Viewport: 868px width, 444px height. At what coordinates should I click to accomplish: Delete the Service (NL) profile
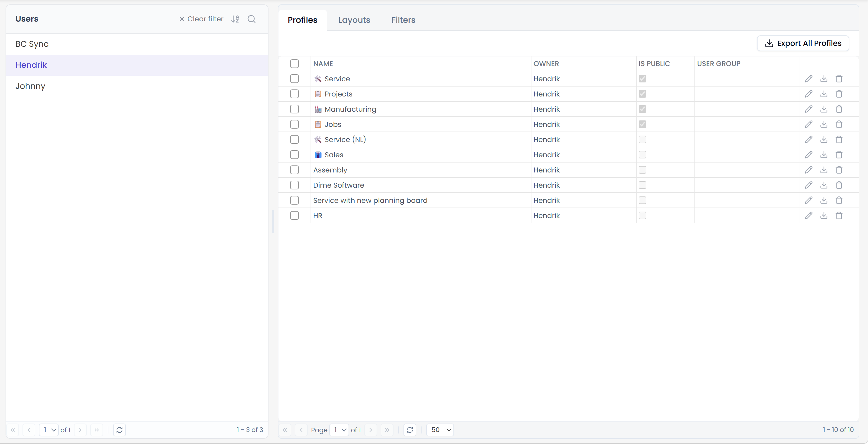click(839, 139)
